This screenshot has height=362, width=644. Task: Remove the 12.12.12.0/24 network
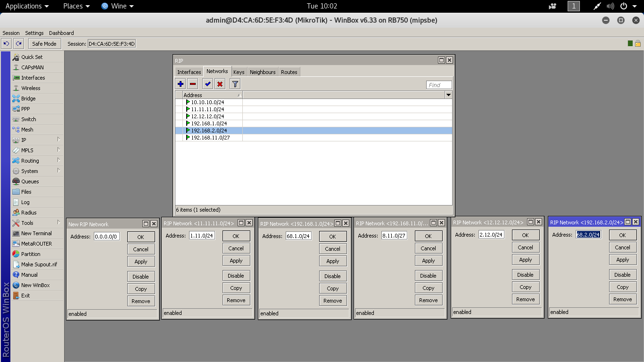point(525,299)
